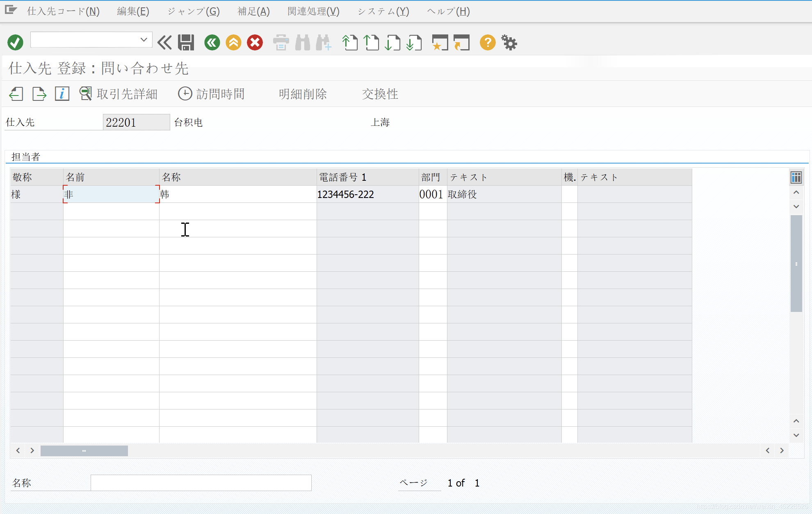Image resolution: width=812 pixels, height=514 pixels.
Task: Click the 明細削除 button
Action: tap(303, 94)
